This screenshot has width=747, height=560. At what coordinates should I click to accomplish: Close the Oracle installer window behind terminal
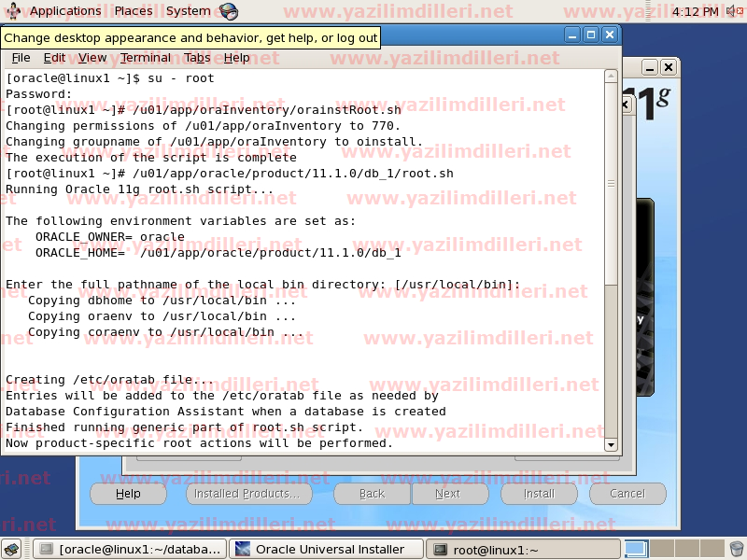(x=668, y=68)
